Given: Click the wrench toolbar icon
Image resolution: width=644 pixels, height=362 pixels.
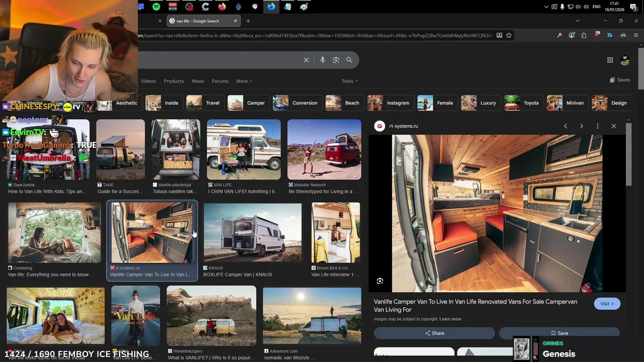Looking at the screenshot, I should (559, 35).
